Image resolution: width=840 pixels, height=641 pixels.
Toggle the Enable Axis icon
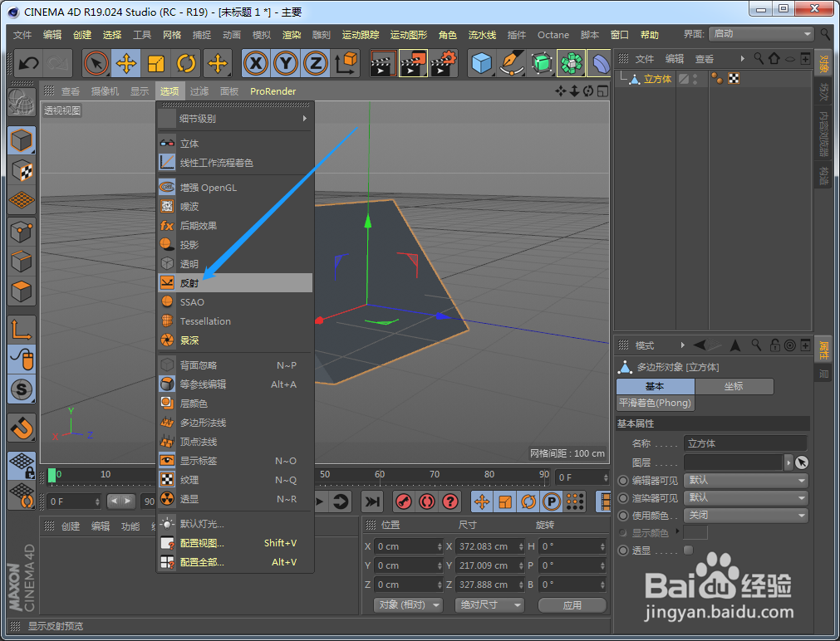(x=22, y=330)
